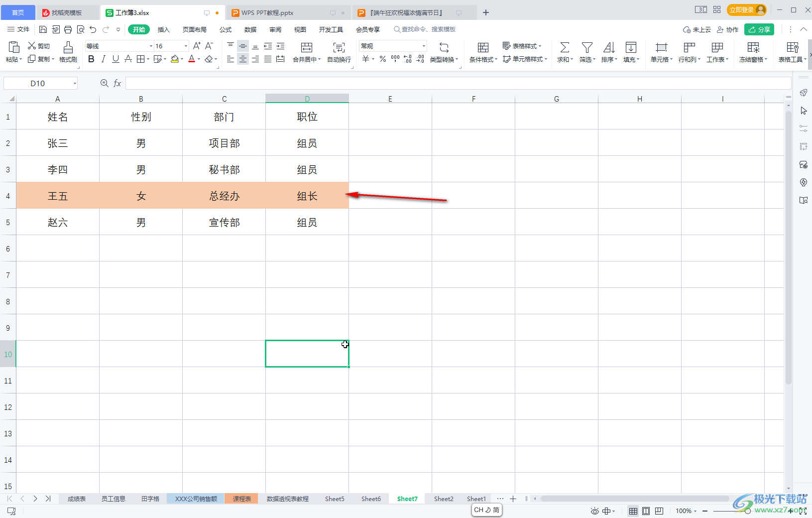Screen dimensions: 812x518
Task: Switch to the 成绩表 sheet tab
Action: (77, 499)
